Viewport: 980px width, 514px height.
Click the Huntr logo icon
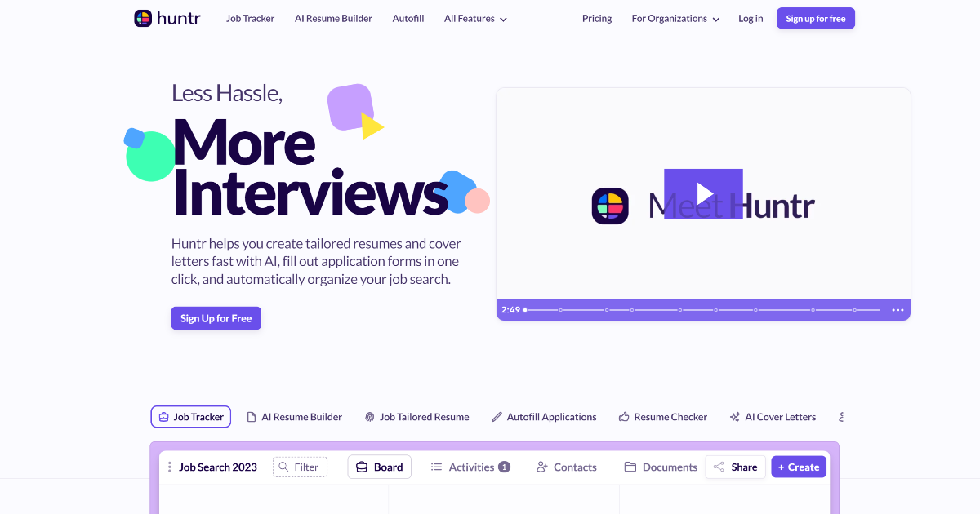tap(141, 17)
